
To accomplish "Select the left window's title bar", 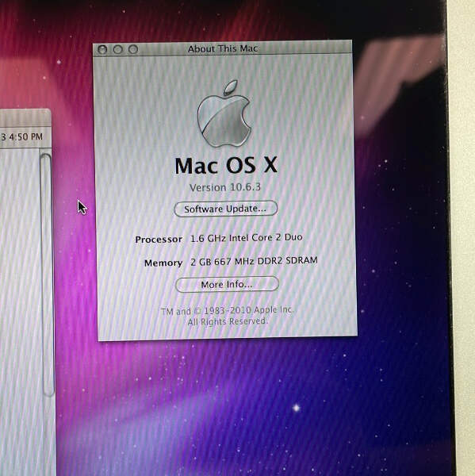I will coord(25,117).
